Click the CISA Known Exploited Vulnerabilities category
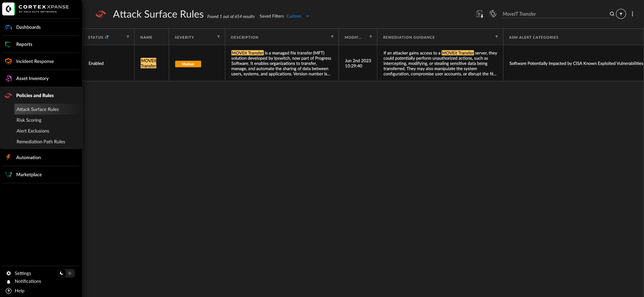 (x=576, y=63)
